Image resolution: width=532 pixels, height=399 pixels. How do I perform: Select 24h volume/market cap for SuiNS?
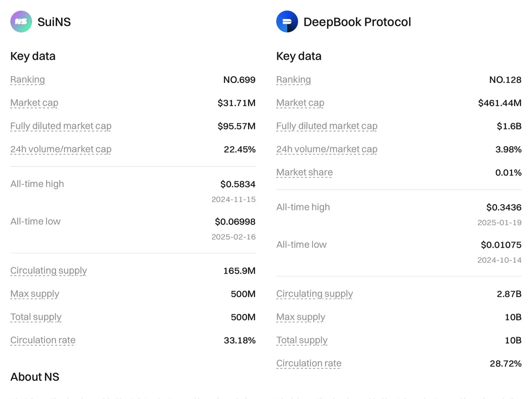coord(61,149)
